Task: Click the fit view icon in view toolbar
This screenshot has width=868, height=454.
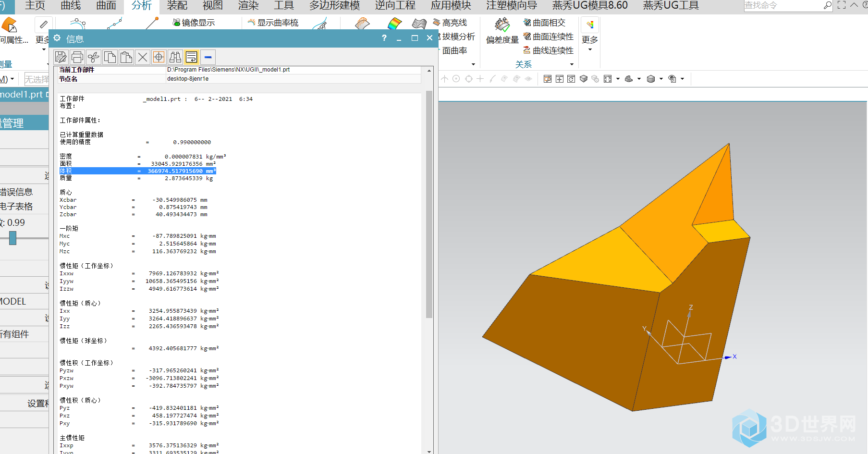Action: click(x=608, y=79)
